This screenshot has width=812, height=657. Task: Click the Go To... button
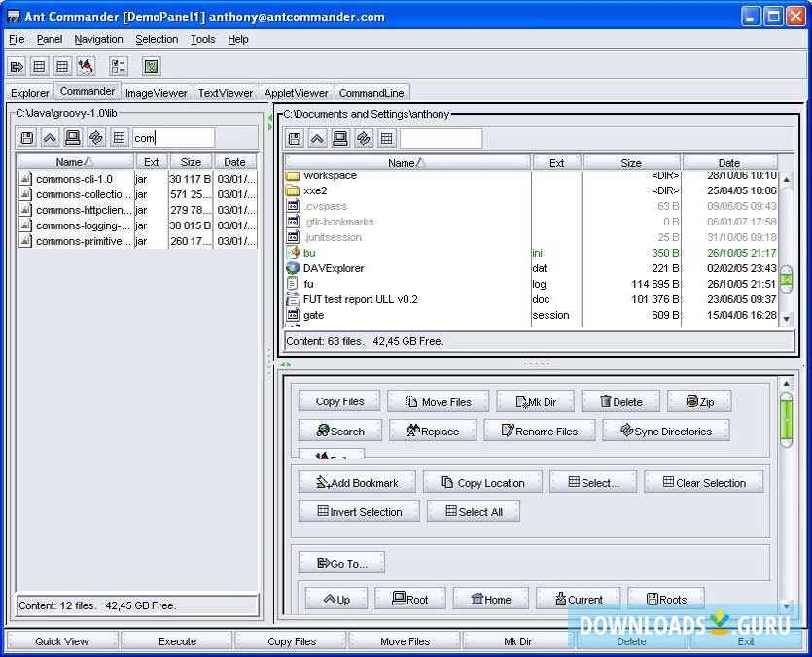click(x=341, y=563)
